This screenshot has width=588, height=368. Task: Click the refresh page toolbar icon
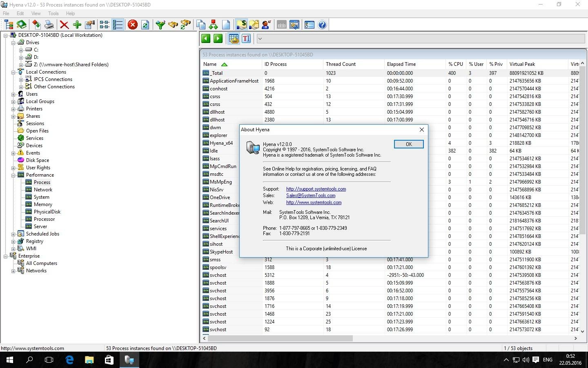coord(145,25)
